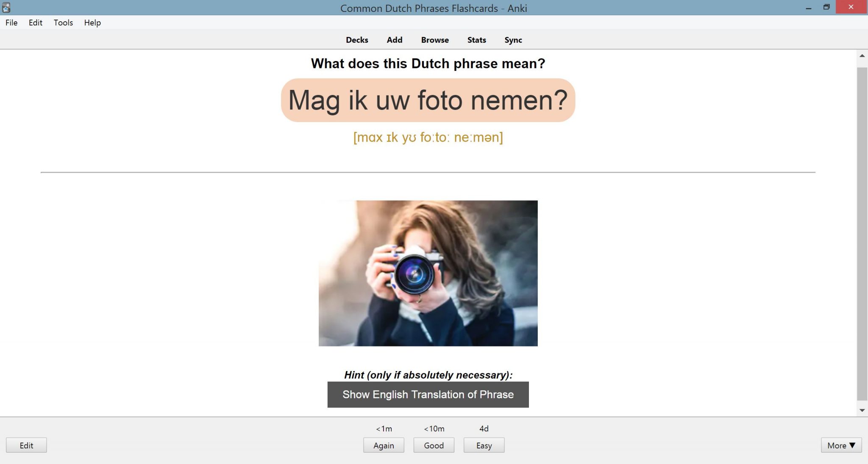Screen dimensions: 868x464
Task: Click the scroll-down arrow on the scrollbar
Action: point(862,410)
